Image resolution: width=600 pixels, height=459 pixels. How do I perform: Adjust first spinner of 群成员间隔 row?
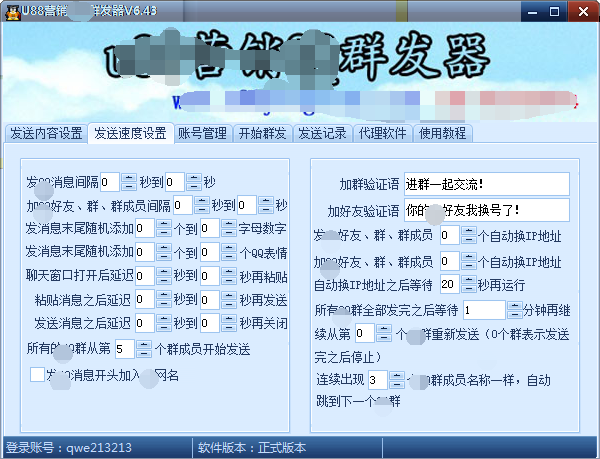pos(202,205)
